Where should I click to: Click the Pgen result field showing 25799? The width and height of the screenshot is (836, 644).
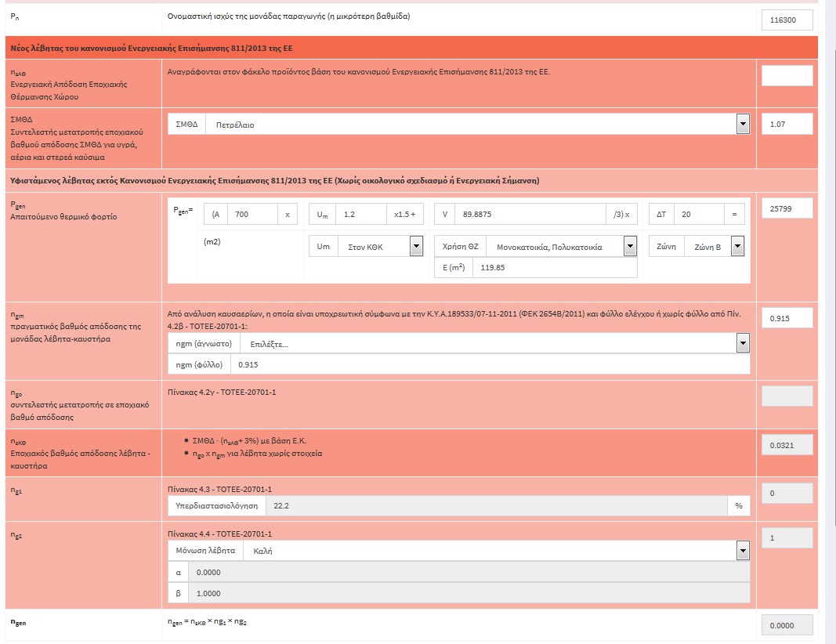click(x=787, y=208)
